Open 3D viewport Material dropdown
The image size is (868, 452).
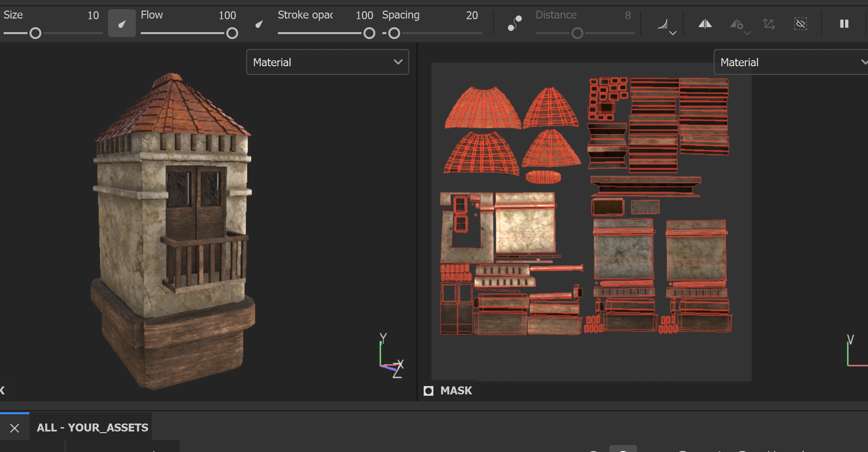(x=327, y=62)
